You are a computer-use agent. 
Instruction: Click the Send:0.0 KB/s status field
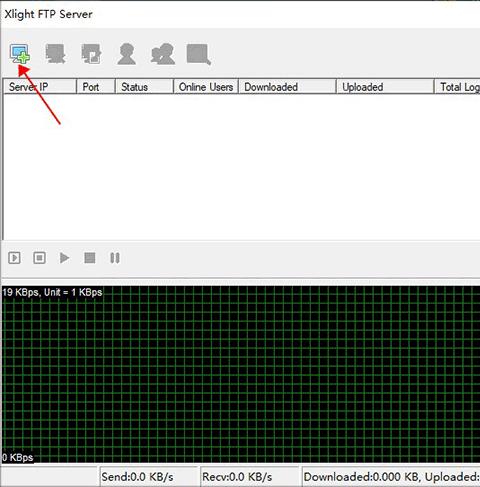[x=149, y=477]
